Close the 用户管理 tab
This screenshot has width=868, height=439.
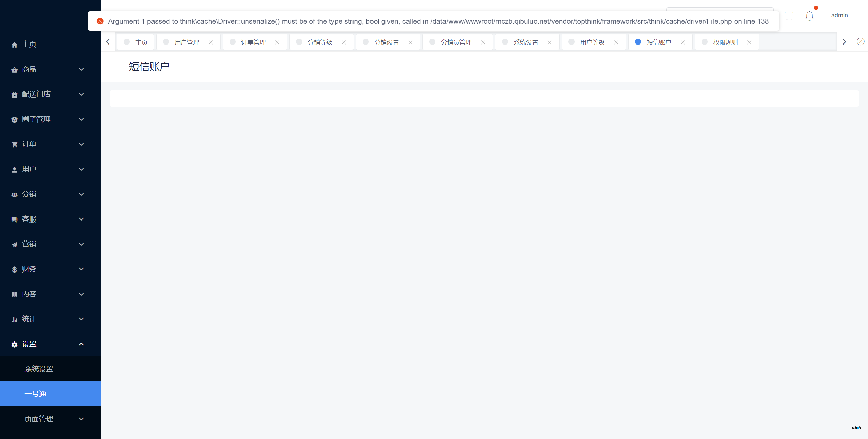[x=211, y=42]
